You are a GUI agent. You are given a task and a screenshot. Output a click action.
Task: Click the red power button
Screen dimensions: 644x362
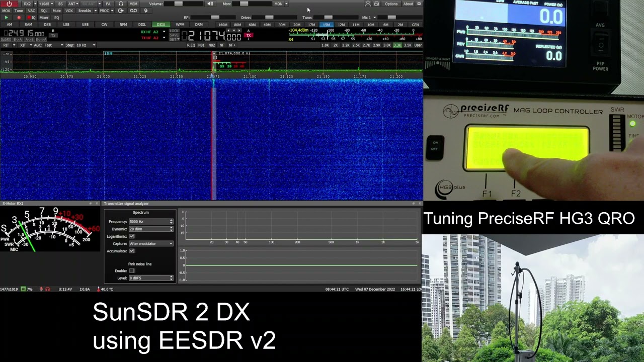click(9, 4)
